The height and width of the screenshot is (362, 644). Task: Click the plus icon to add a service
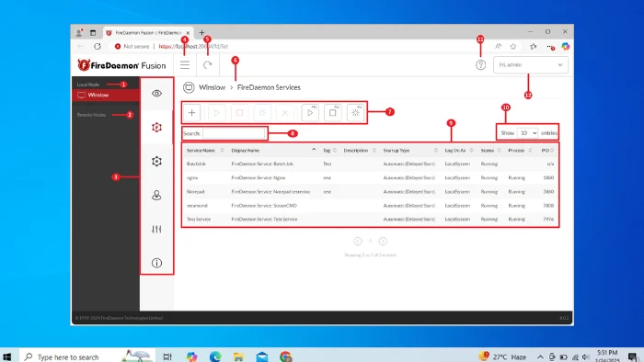tap(191, 113)
